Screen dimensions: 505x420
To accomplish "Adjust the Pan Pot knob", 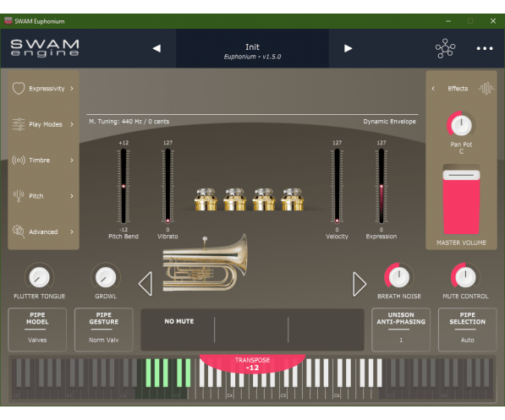I will pyautogui.click(x=461, y=125).
